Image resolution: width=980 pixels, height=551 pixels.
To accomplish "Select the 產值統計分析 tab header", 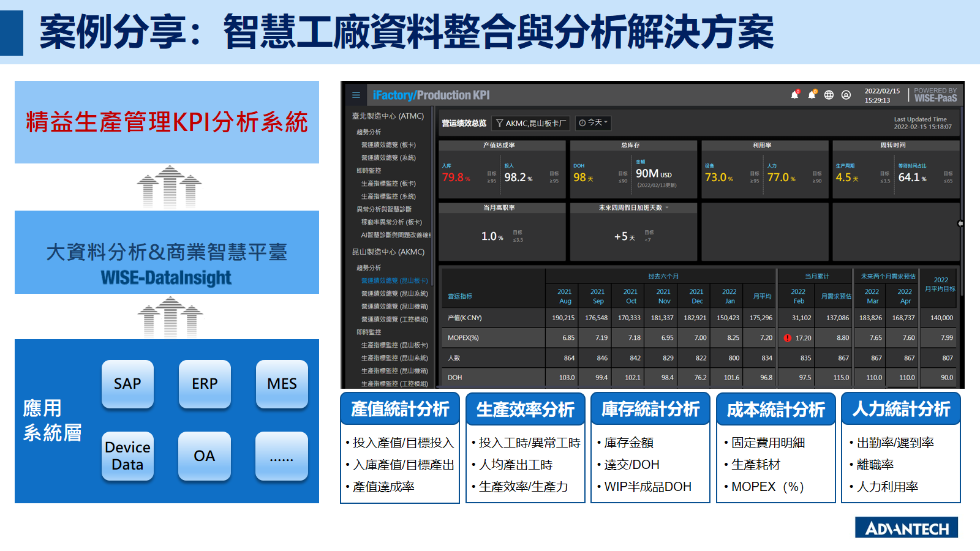I will coord(400,409).
